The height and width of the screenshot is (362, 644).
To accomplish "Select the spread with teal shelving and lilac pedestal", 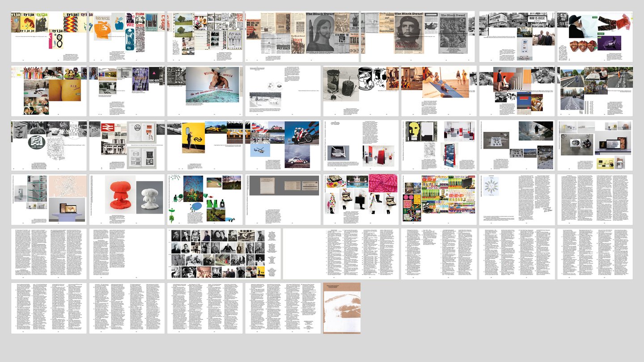I will click(x=49, y=200).
